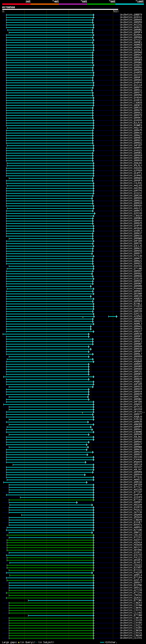Click the green ~80% identity legend bar

[101, 4]
